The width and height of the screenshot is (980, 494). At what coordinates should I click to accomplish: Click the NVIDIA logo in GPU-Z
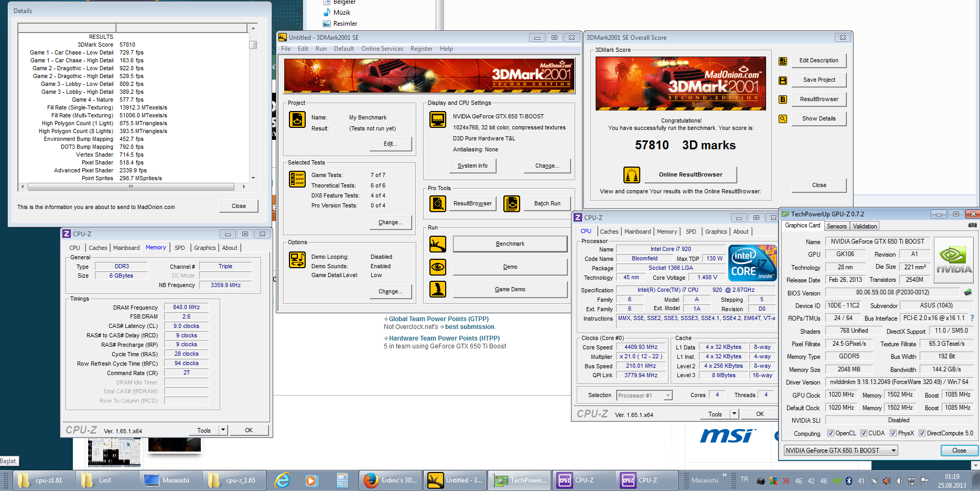click(954, 260)
